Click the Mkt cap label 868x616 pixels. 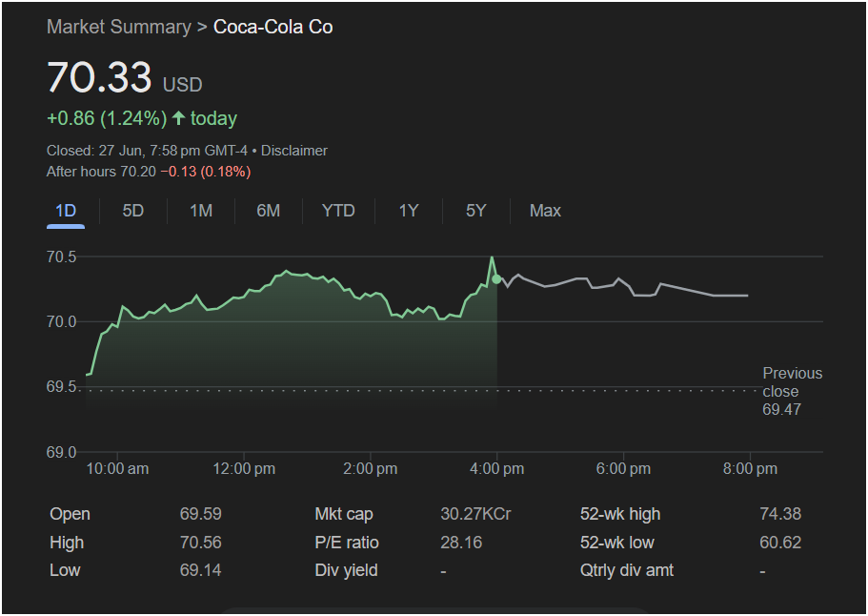point(344,514)
